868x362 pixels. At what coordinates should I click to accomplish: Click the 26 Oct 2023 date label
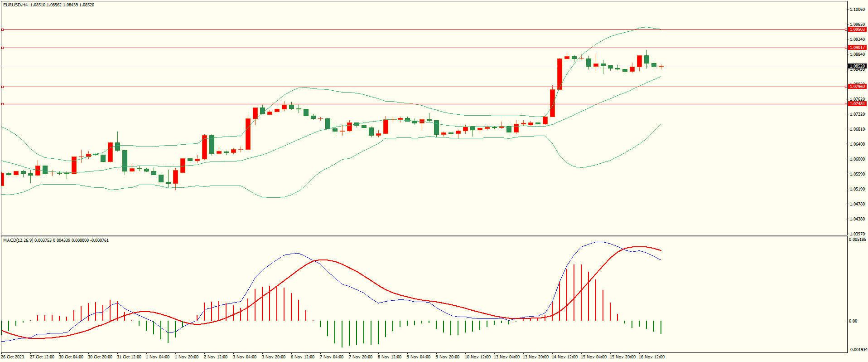point(13,357)
